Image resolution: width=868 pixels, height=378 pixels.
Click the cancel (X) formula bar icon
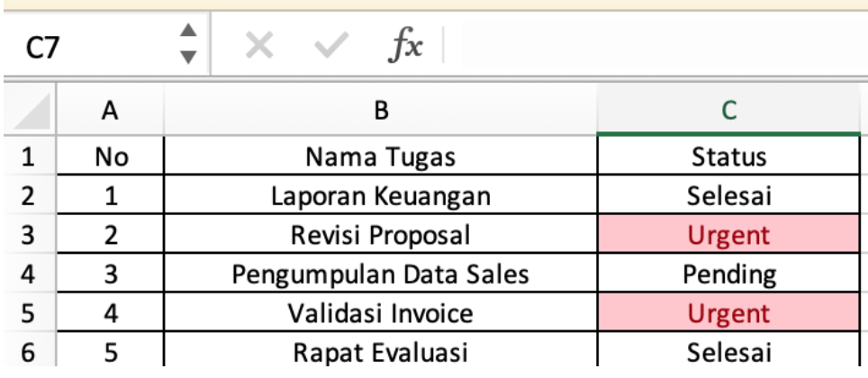(x=259, y=43)
